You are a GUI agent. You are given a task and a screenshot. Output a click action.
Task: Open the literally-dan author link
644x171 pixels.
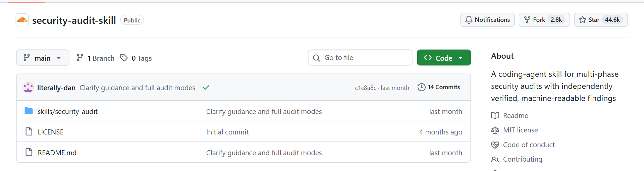(56, 88)
